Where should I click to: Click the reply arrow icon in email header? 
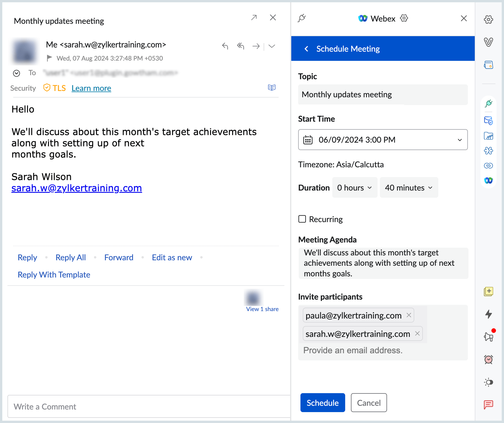(225, 46)
